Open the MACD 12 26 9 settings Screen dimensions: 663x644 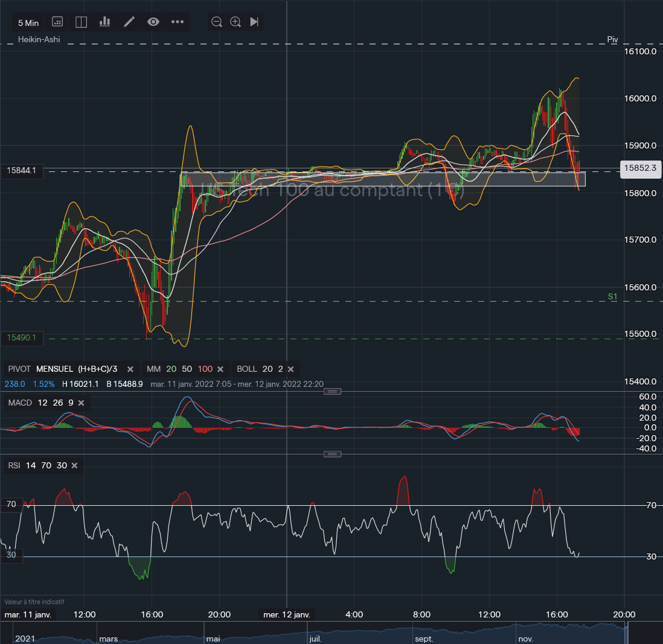[x=40, y=403]
